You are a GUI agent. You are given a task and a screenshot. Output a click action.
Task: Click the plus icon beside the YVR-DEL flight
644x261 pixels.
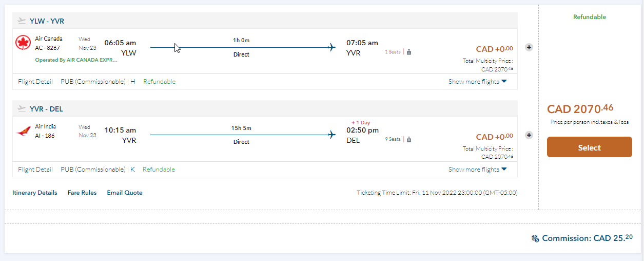[x=529, y=135]
